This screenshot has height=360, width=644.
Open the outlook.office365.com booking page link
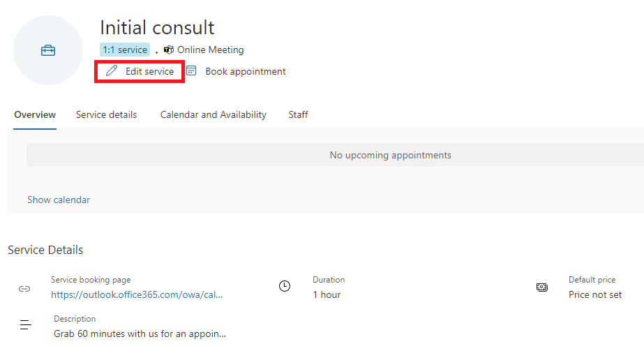(x=137, y=294)
